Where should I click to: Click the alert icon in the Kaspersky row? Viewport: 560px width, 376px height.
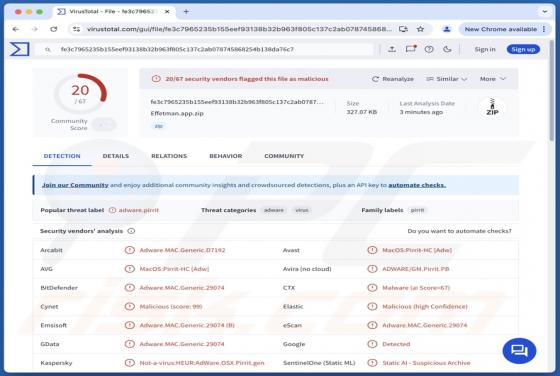coord(129,363)
